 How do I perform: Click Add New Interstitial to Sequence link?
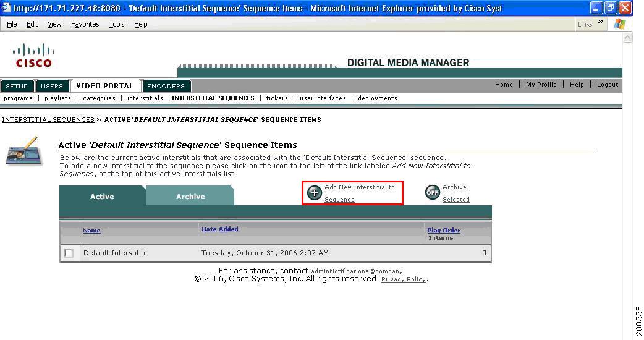[359, 193]
